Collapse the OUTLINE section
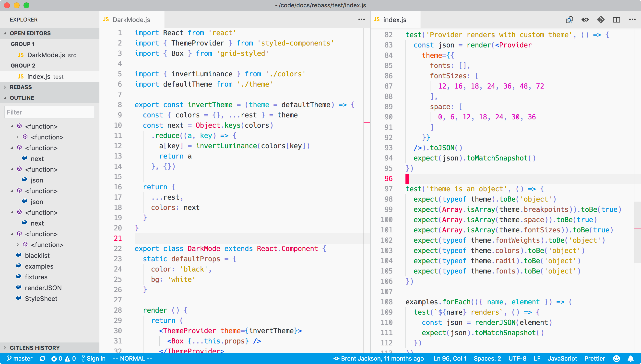This screenshot has width=641, height=364. pyautogui.click(x=22, y=98)
